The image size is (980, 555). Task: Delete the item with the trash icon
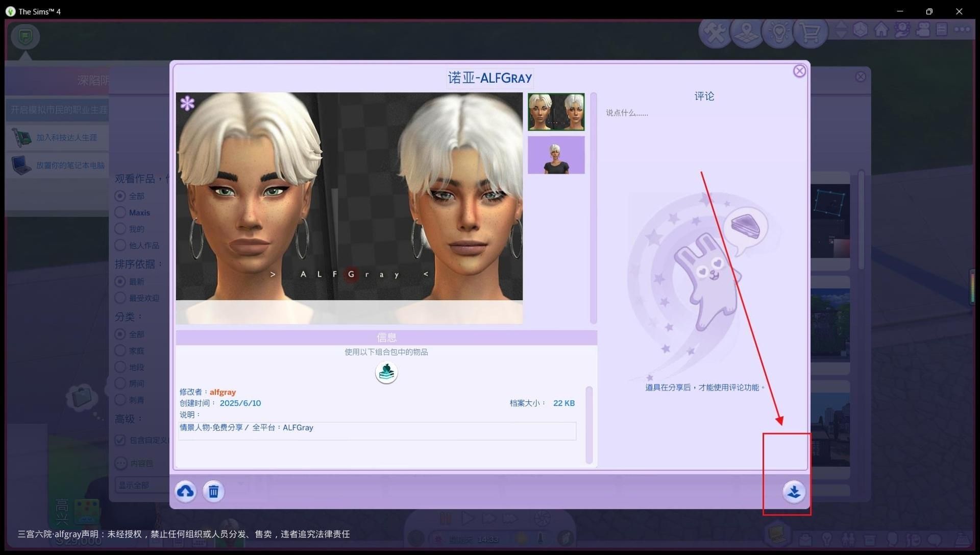pos(214,491)
